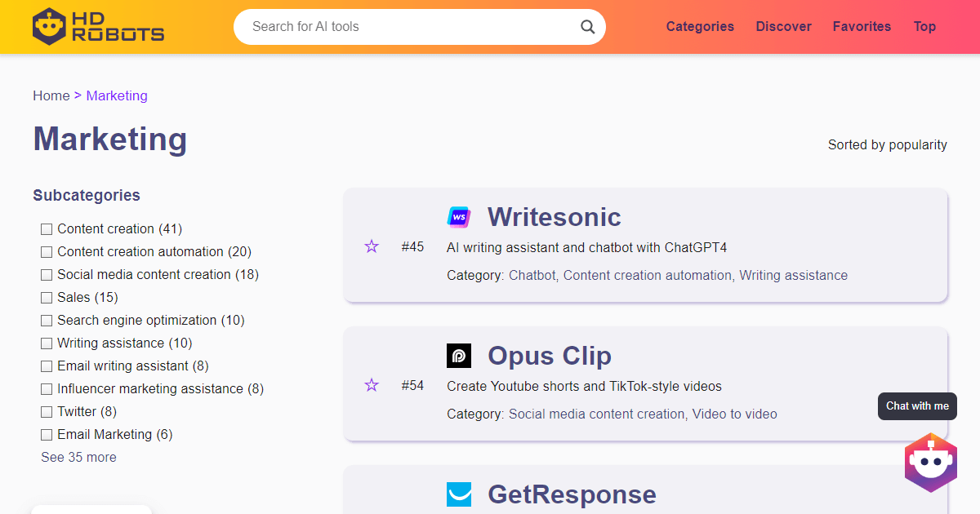Enable the Sales subcategory filter
This screenshot has width=980, height=514.
[47, 298]
